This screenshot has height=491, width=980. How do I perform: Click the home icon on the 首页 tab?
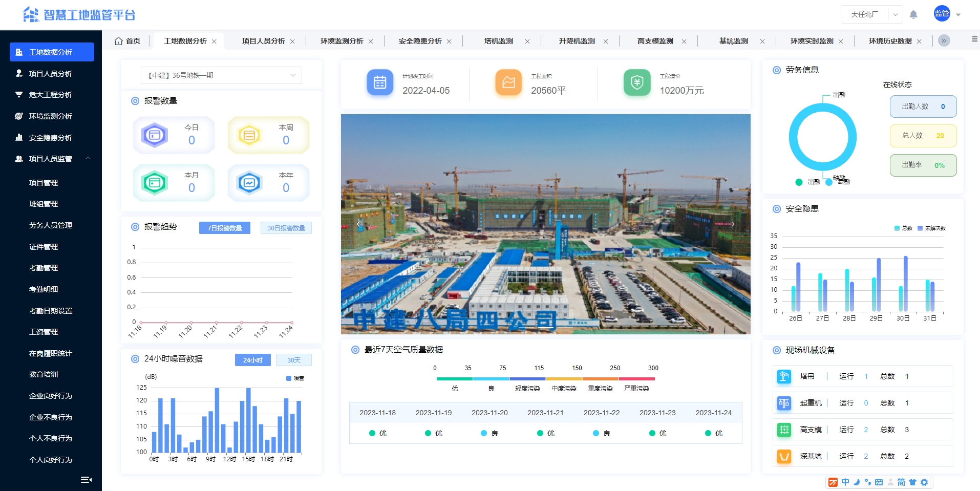click(x=118, y=41)
